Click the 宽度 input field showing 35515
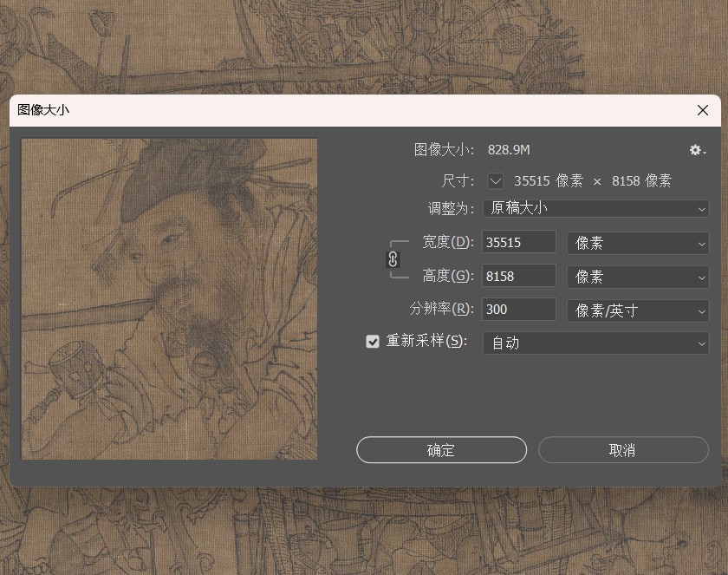Image resolution: width=728 pixels, height=575 pixels. [x=519, y=242]
